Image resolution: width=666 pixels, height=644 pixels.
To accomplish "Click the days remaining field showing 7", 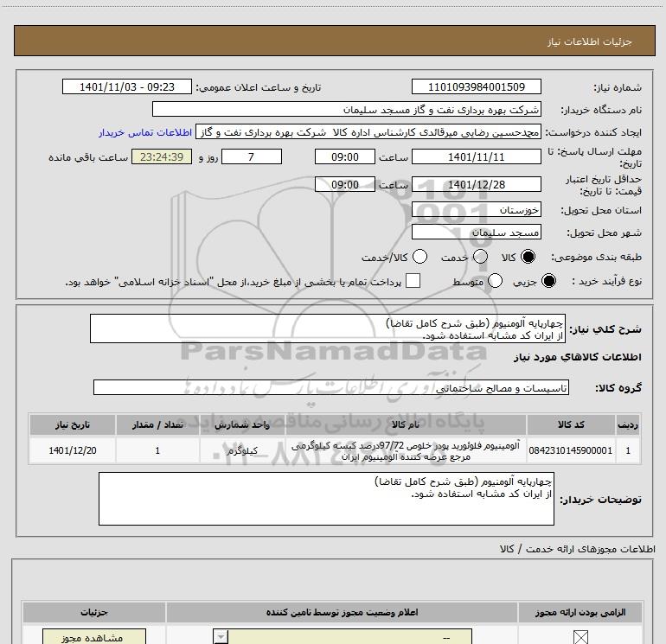I will (252, 156).
